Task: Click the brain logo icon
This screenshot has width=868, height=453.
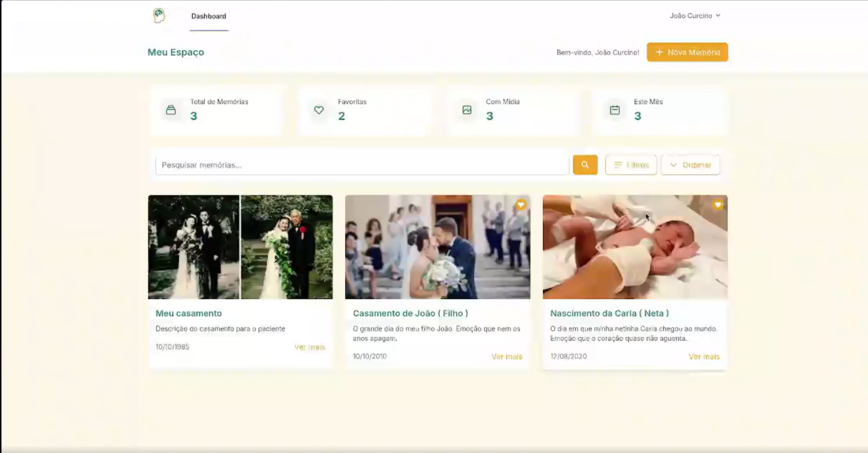Action: point(158,16)
